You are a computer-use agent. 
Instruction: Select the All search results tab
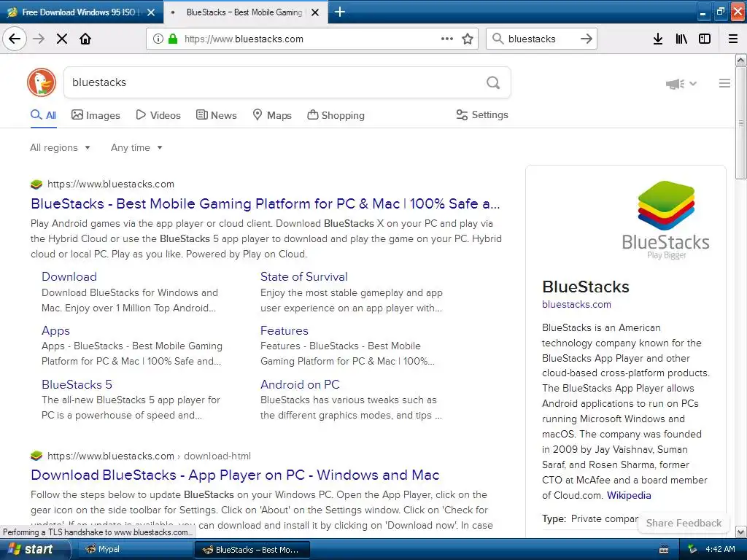tap(43, 115)
